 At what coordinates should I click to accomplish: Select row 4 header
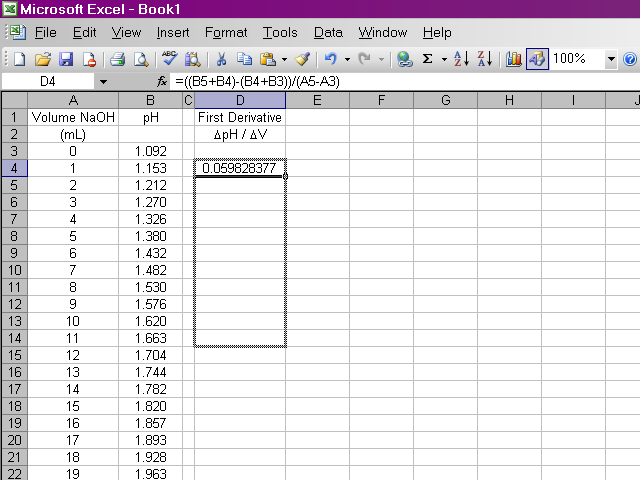click(14, 168)
